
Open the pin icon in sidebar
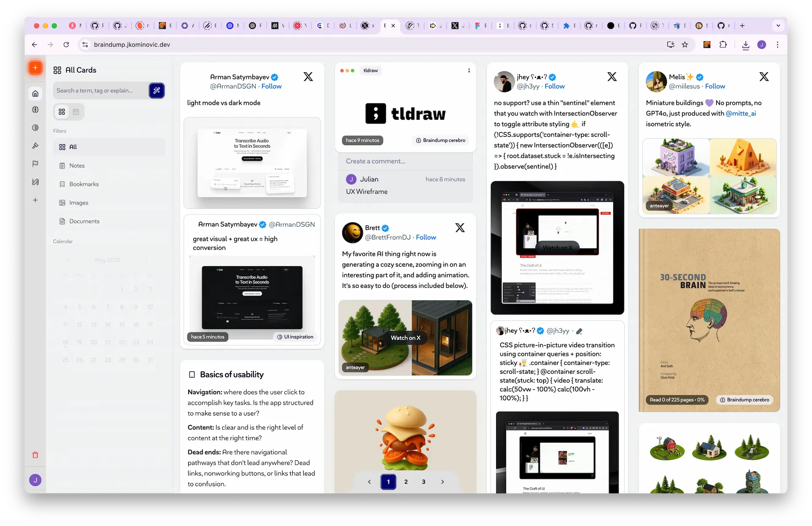point(36,146)
